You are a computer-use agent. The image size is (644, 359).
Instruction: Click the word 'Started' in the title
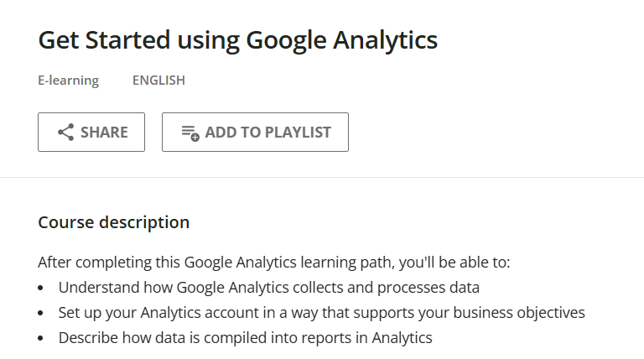tap(129, 40)
